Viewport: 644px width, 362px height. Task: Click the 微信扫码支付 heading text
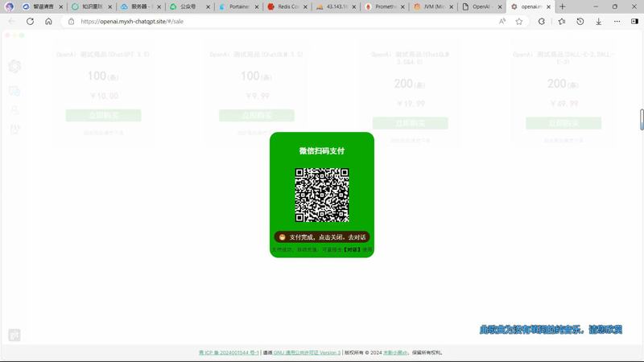pyautogui.click(x=322, y=151)
